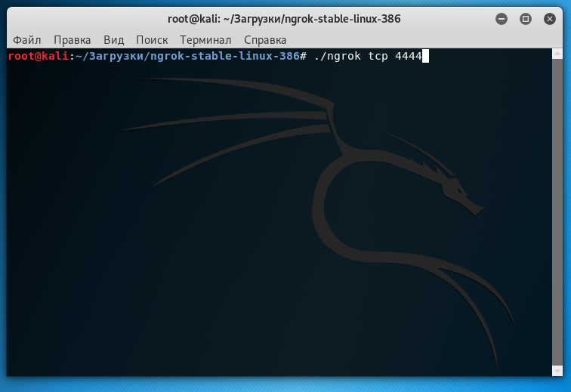This screenshot has width=571, height=392.
Task: Click the 4444 port number
Action: click(x=408, y=56)
